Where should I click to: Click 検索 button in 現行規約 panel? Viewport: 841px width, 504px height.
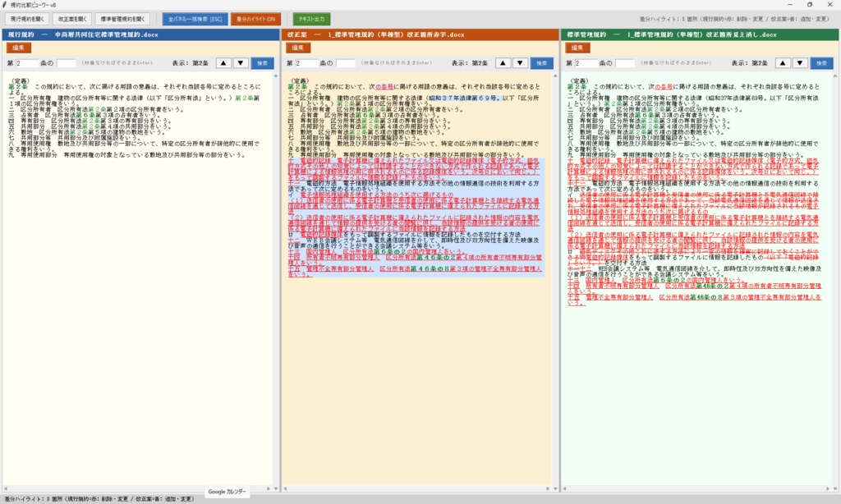(262, 63)
